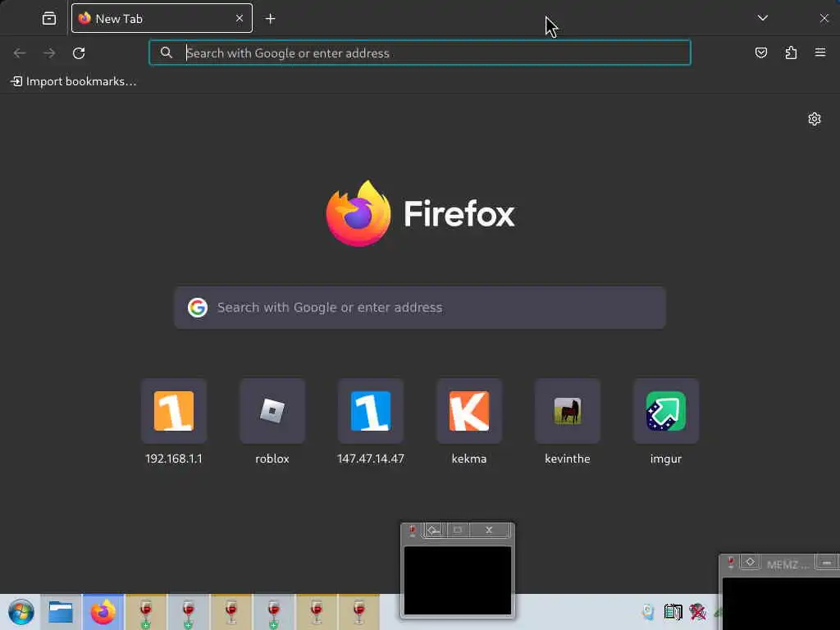Click the MEMZ window title
This screenshot has width=840, height=630.
tap(787, 564)
